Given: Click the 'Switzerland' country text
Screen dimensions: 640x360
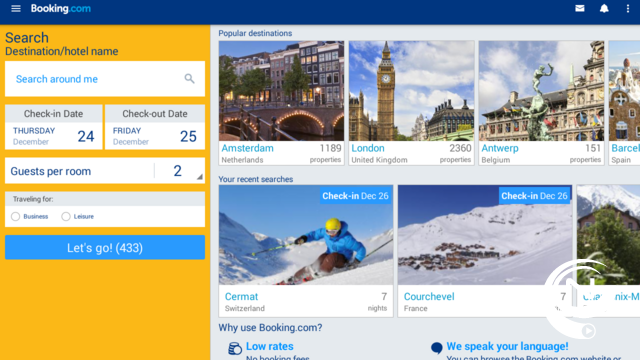Looking at the screenshot, I should [x=244, y=309].
